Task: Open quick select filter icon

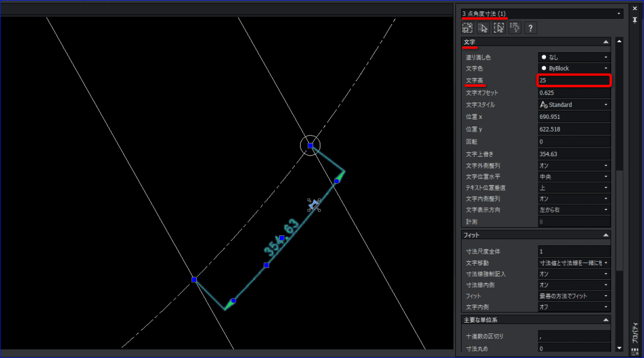Action: pyautogui.click(x=514, y=28)
